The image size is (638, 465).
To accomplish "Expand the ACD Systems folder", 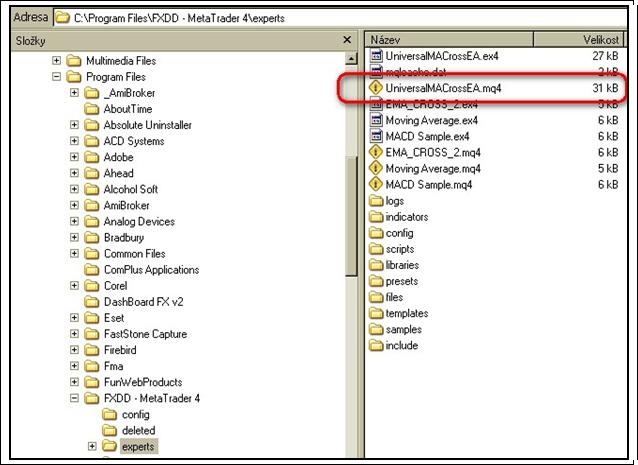I will tap(74, 141).
